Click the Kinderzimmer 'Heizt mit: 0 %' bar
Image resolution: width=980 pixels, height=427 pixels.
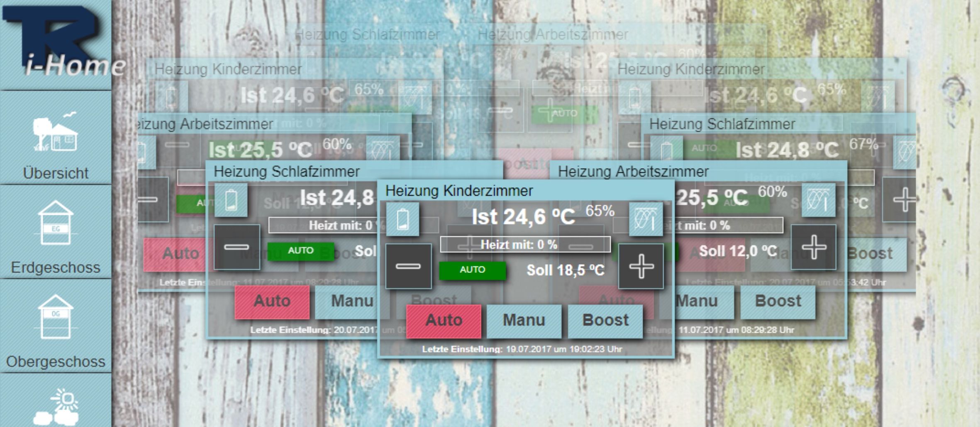[525, 244]
